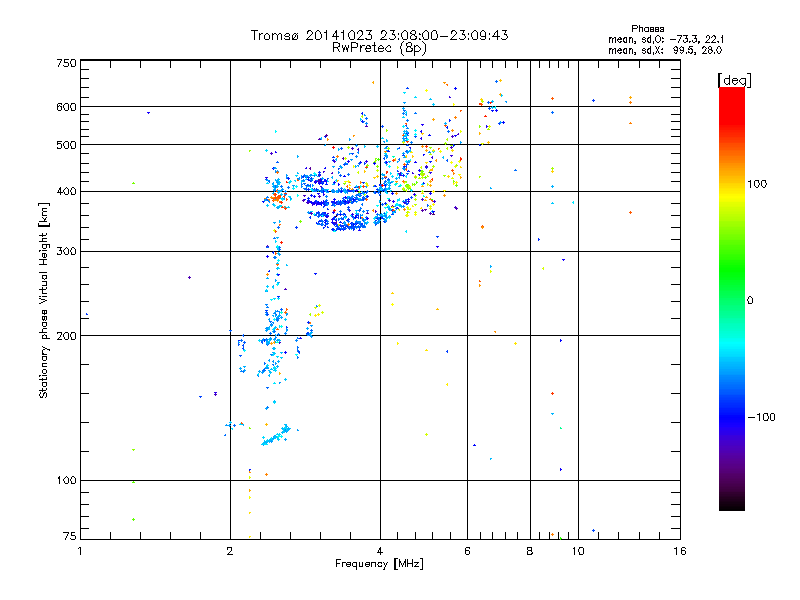Click the y-axis tick label '400'
Viewport: 800px width, 600px height.
coord(66,191)
